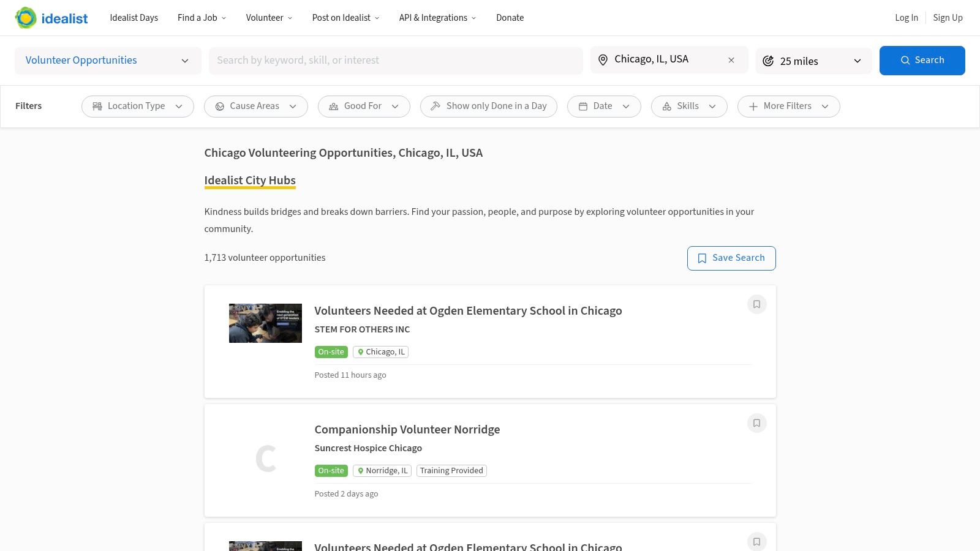
Task: Click the radius target icon beside 25 miles
Action: 768,61
